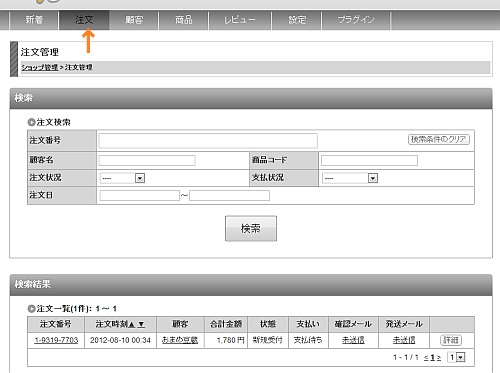Go to next page with ≥ link
The image size is (500, 373).
tap(439, 358)
